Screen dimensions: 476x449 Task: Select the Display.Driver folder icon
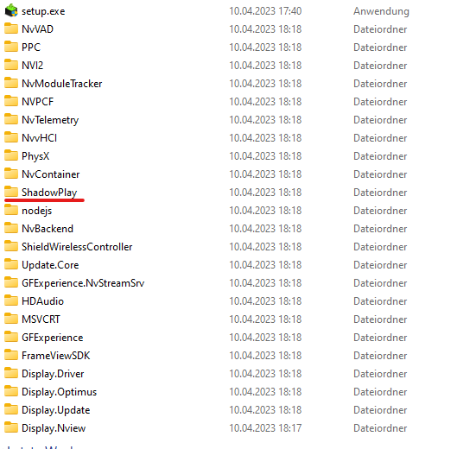click(11, 374)
